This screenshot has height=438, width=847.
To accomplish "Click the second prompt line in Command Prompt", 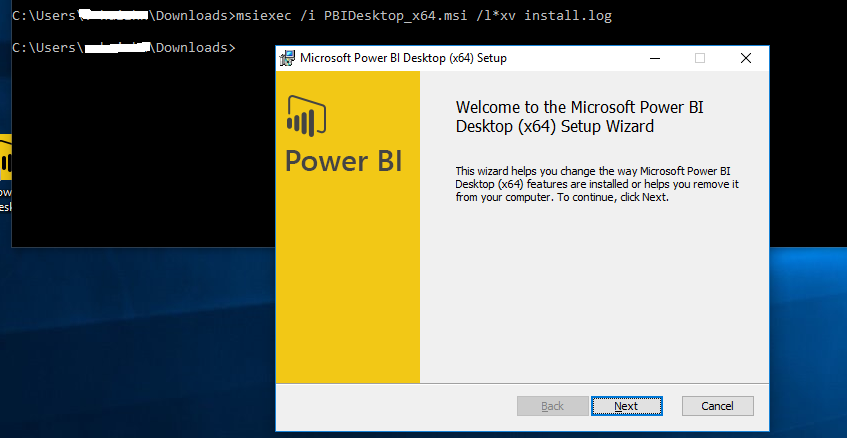I will [124, 48].
